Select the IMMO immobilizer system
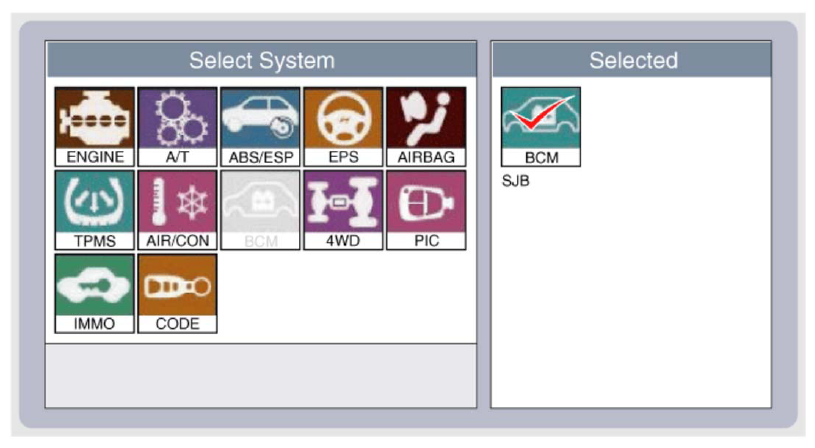The height and width of the screenshot is (448, 815). pos(95,293)
